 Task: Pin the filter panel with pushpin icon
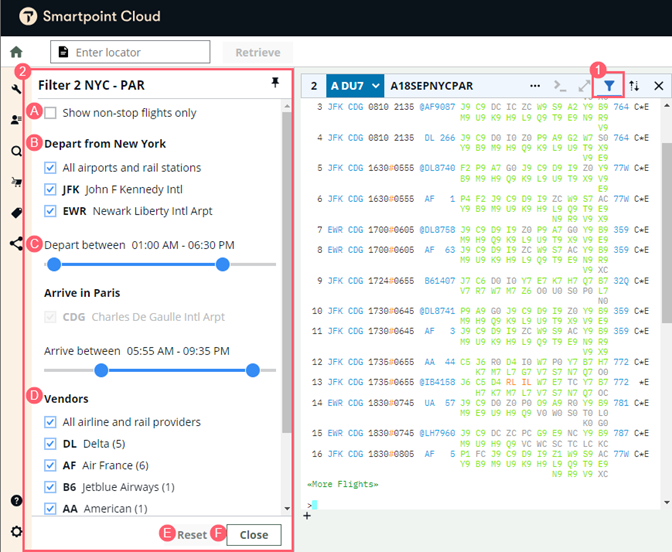click(x=275, y=83)
